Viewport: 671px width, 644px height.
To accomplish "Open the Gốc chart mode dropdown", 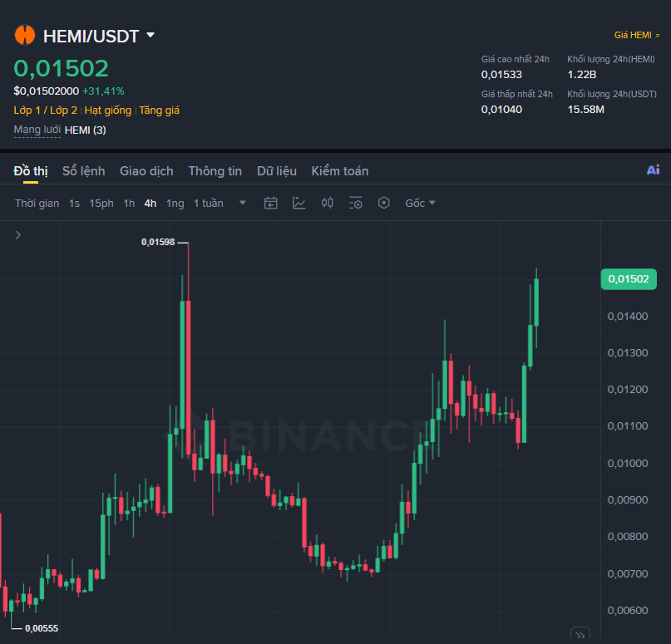I will [x=420, y=203].
